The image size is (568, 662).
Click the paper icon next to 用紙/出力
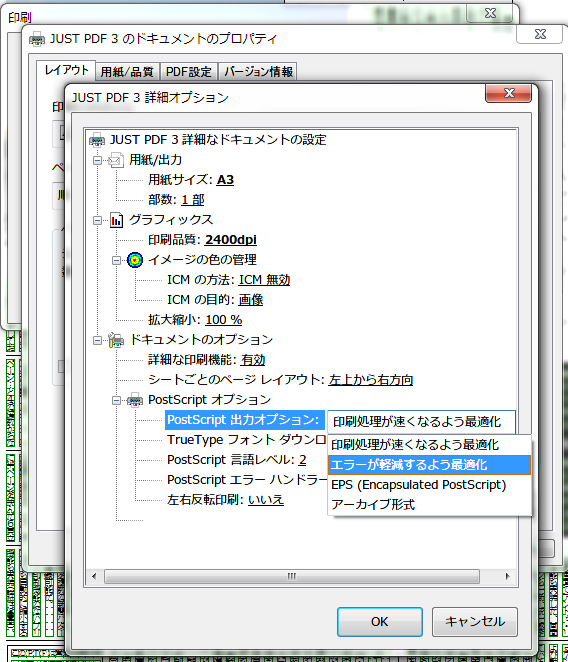[x=116, y=160]
